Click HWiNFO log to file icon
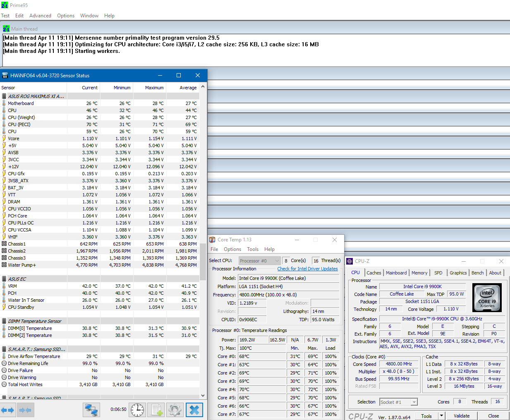510x420 pixels. pos(156,410)
